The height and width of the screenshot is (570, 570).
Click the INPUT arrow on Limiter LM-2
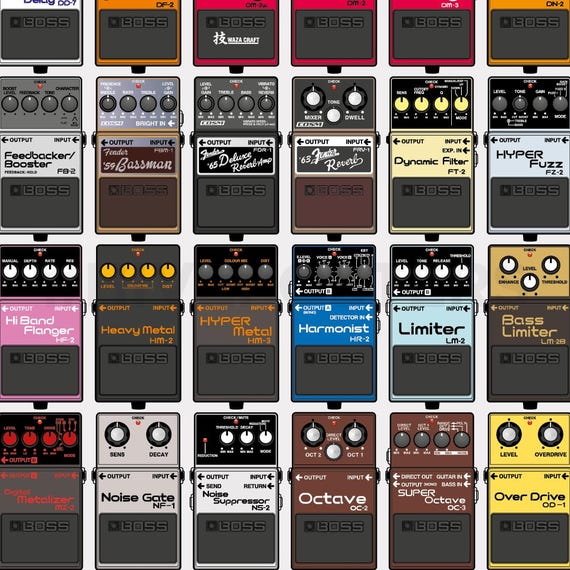[x=466, y=309]
